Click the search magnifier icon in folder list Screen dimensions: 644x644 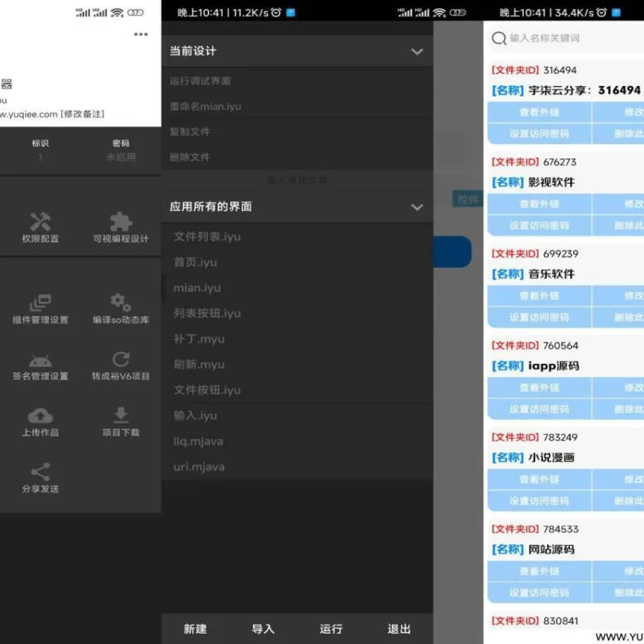click(x=498, y=38)
